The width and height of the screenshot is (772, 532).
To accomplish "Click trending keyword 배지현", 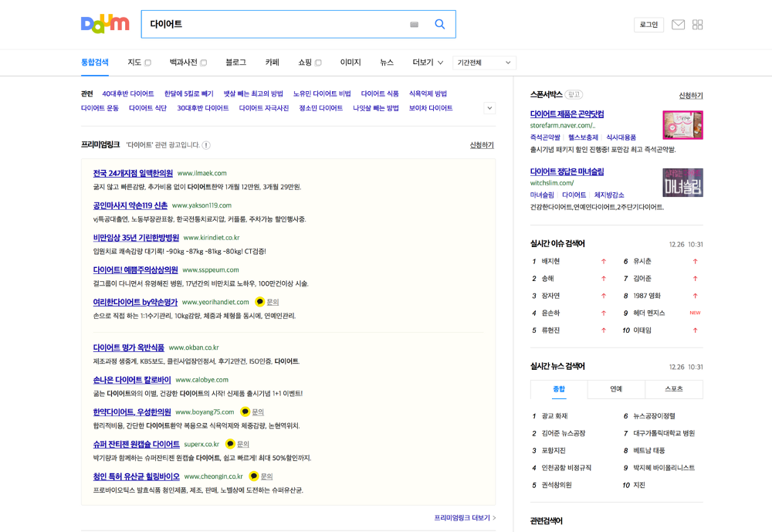I will coord(550,262).
